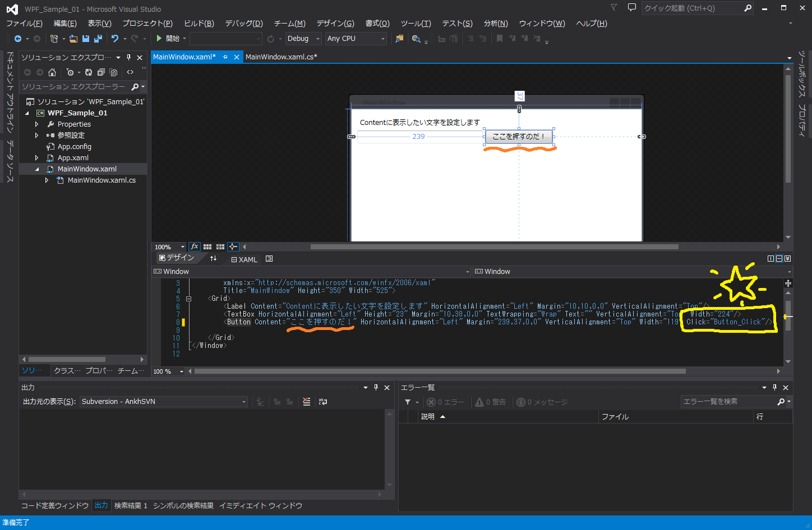Click the Undo arrow toolbar icon
Viewport: 812px width, 530px height.
pos(115,39)
